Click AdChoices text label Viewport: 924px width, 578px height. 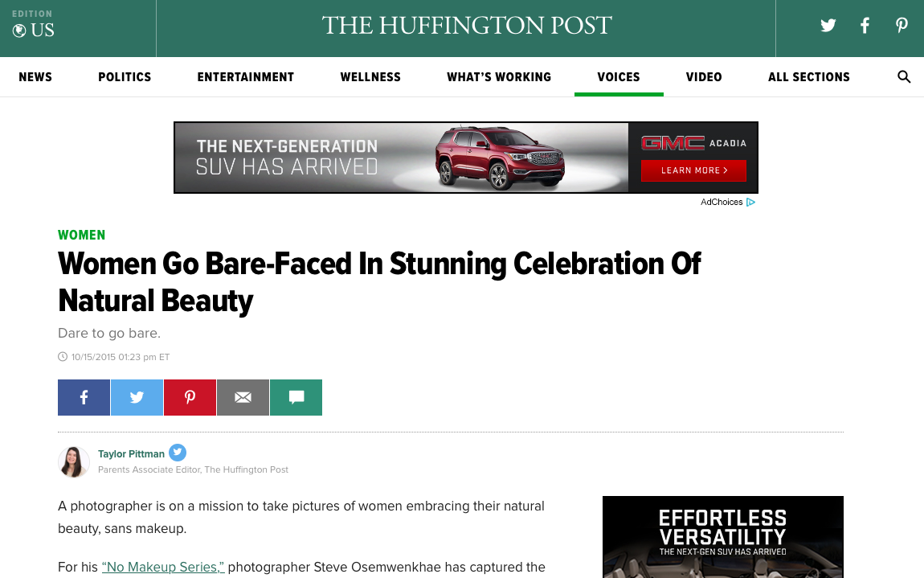[722, 202]
